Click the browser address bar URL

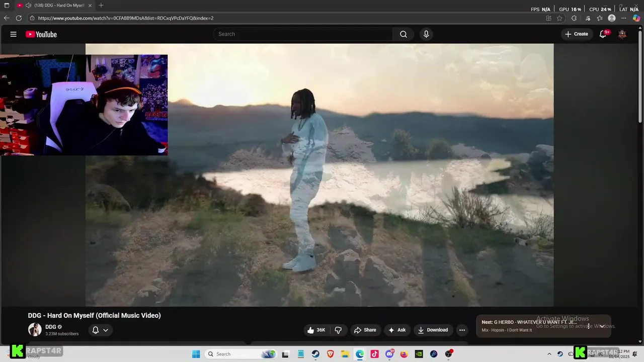(x=126, y=18)
